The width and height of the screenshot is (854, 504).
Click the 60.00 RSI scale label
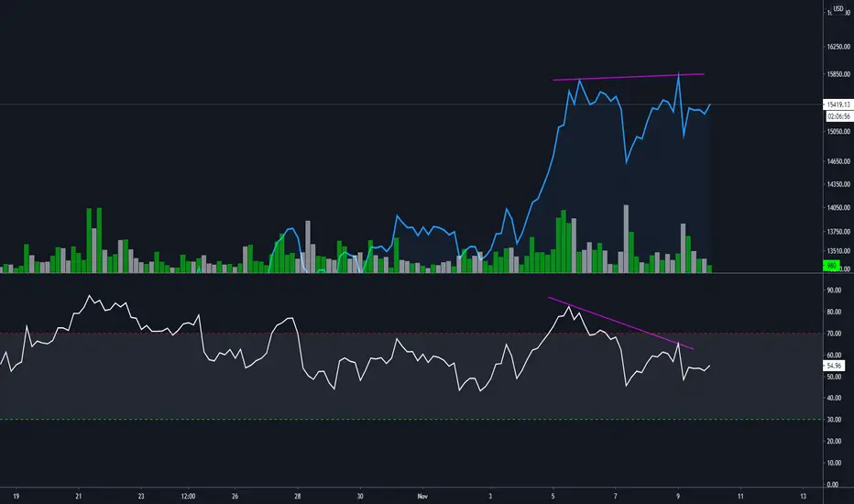(834, 356)
